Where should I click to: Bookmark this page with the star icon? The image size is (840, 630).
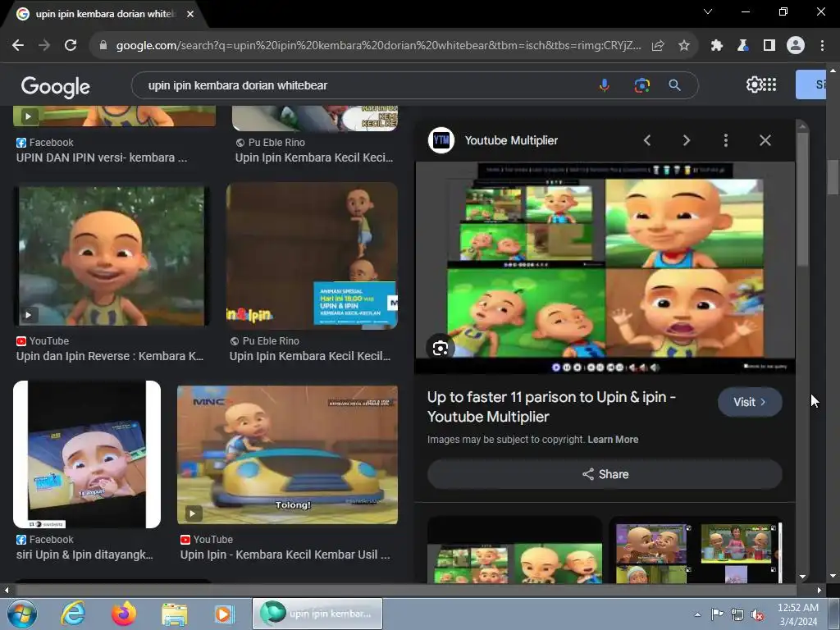pyautogui.click(x=683, y=46)
